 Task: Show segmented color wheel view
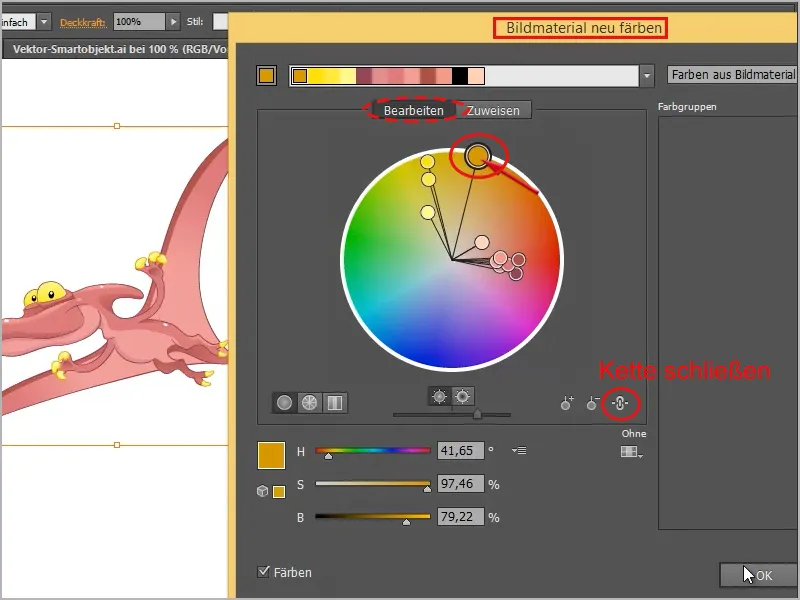click(x=309, y=403)
